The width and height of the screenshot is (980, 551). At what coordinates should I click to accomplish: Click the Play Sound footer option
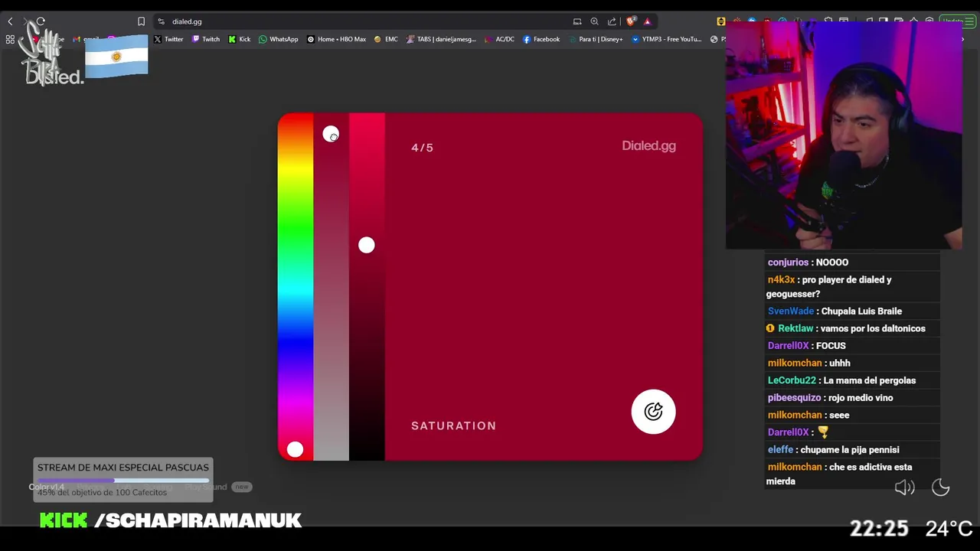click(205, 487)
